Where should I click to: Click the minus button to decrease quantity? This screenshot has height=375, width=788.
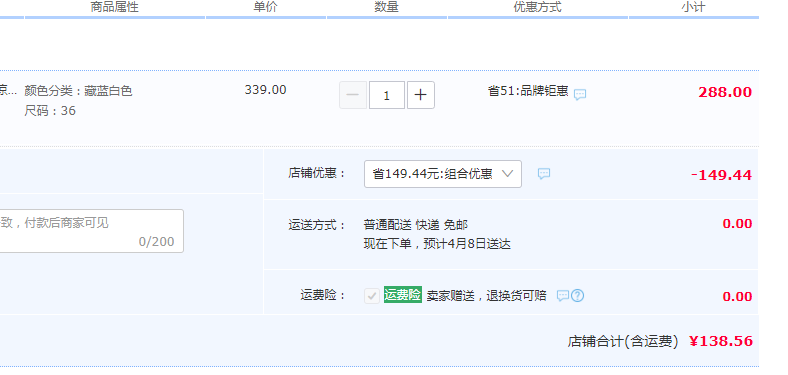[x=353, y=95]
